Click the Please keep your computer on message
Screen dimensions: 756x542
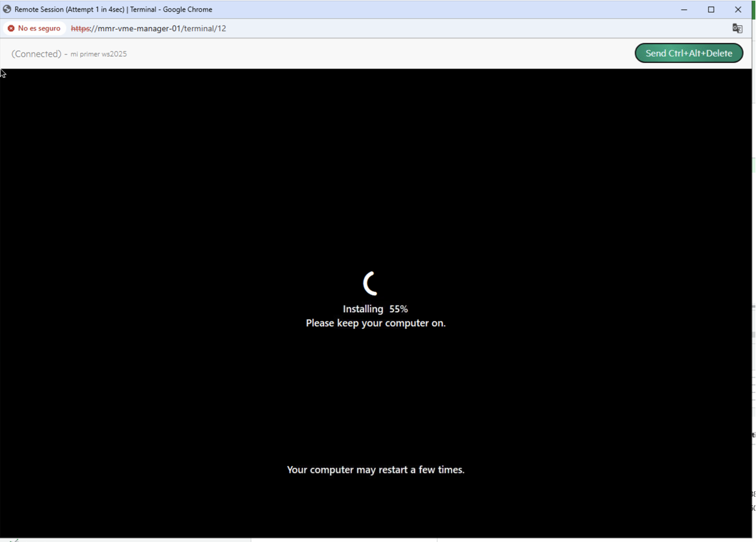(375, 323)
